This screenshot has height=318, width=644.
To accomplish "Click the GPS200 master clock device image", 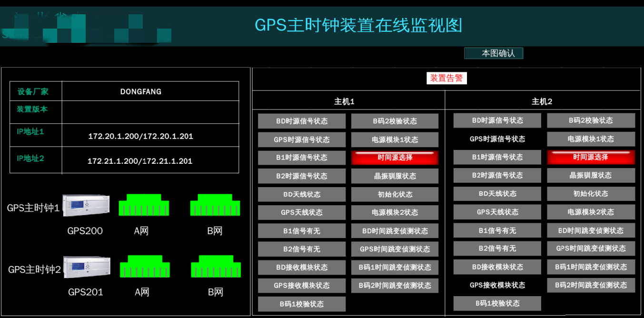I will tap(86, 206).
